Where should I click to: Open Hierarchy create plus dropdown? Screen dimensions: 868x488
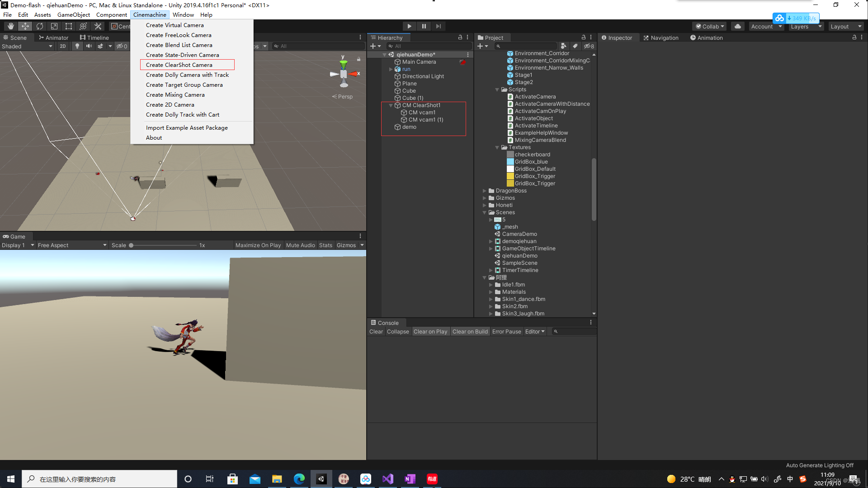click(375, 46)
